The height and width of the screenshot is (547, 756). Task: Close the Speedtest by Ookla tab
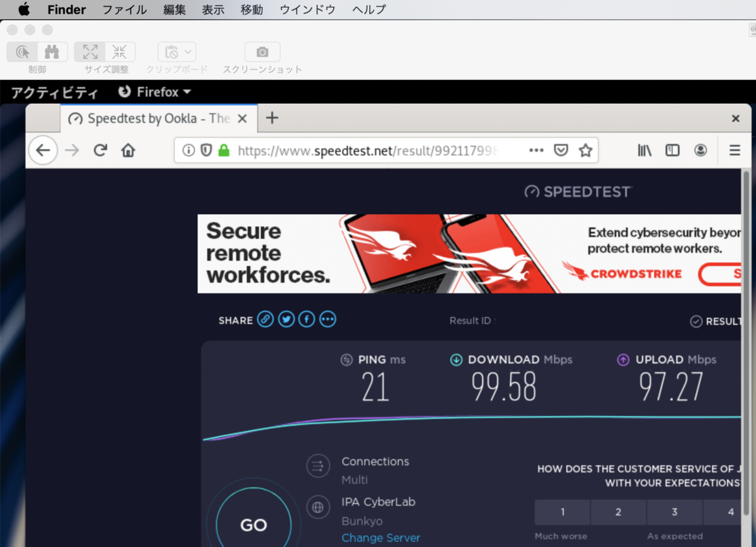pyautogui.click(x=243, y=118)
